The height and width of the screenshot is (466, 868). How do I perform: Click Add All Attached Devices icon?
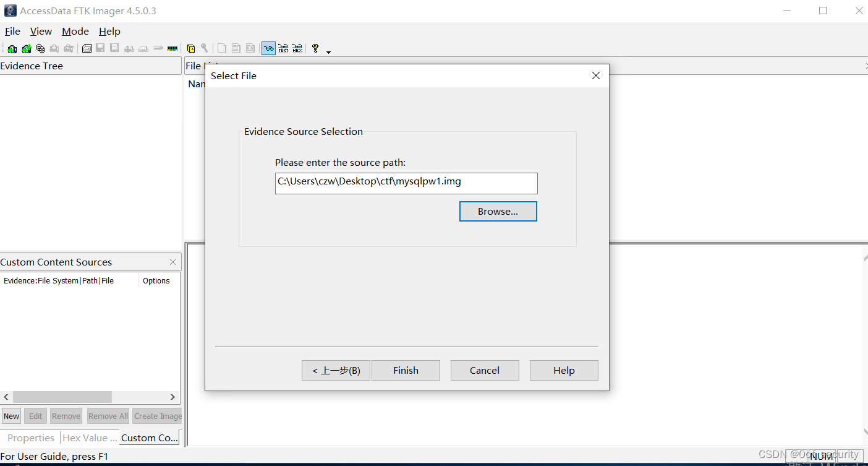(26, 48)
